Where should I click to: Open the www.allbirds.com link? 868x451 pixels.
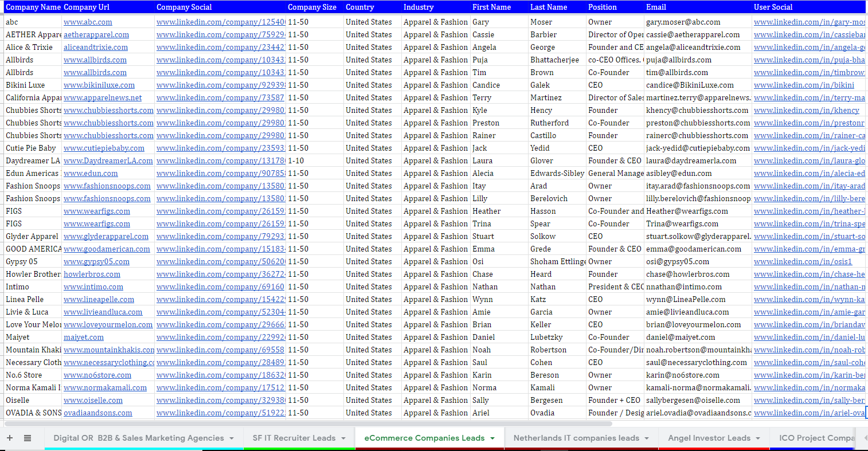tap(95, 60)
